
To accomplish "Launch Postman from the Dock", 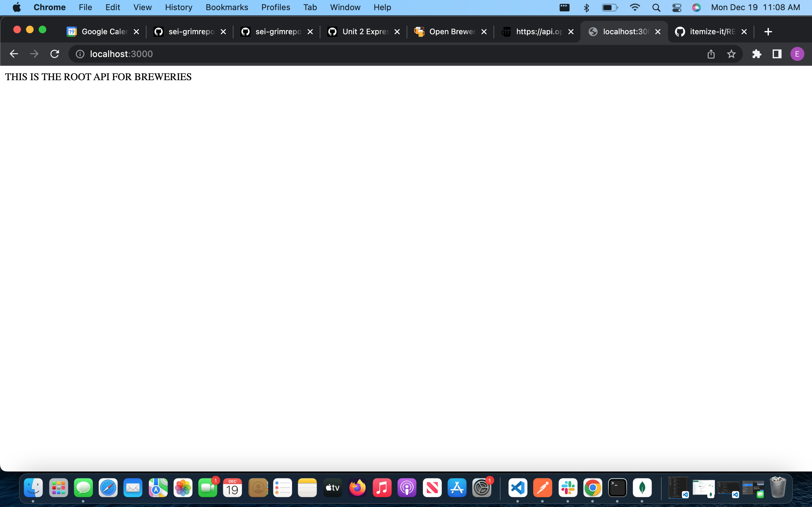I will tap(543, 488).
